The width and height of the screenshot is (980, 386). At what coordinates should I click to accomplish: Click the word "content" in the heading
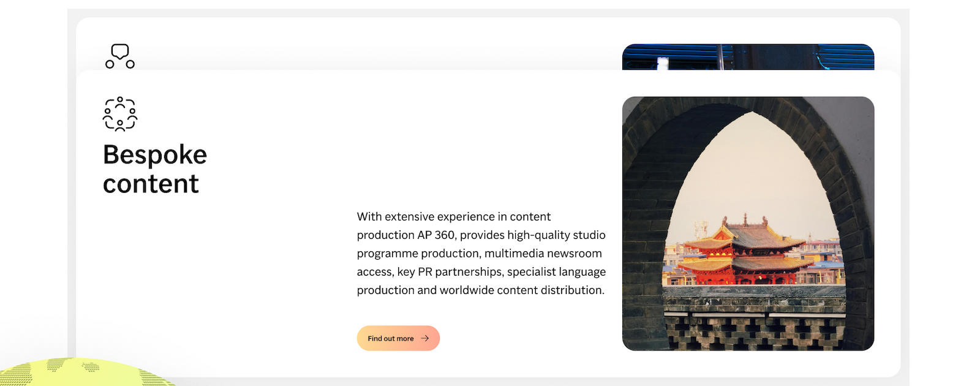tap(151, 184)
